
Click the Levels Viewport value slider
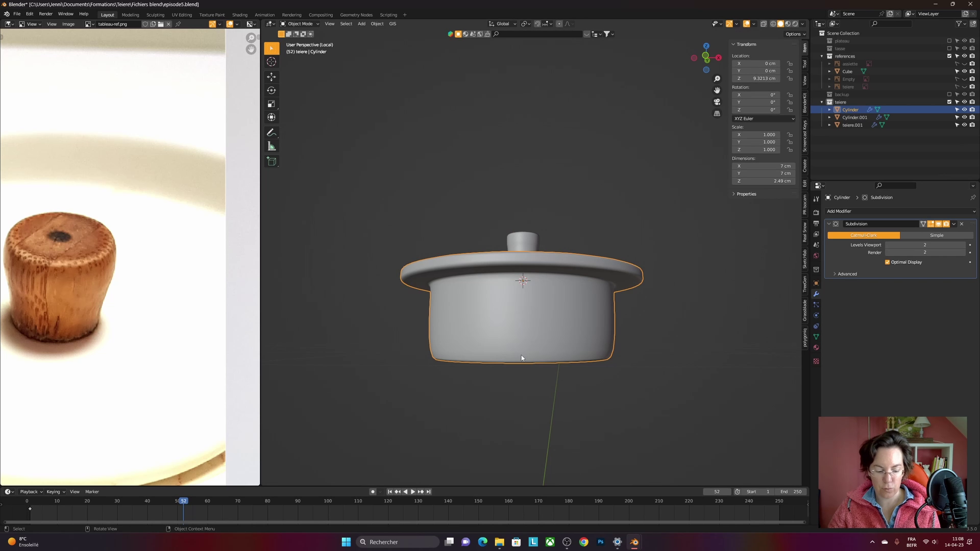click(x=924, y=245)
